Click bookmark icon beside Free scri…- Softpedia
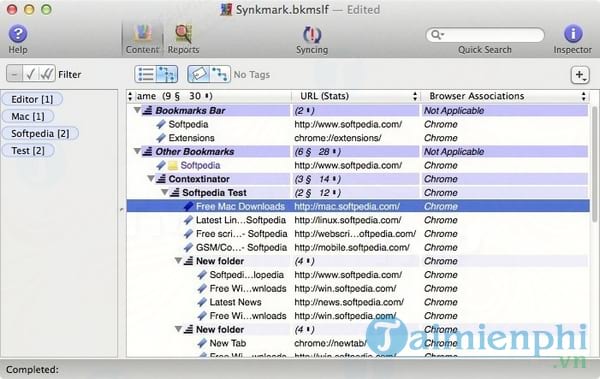 pyautogui.click(x=188, y=234)
